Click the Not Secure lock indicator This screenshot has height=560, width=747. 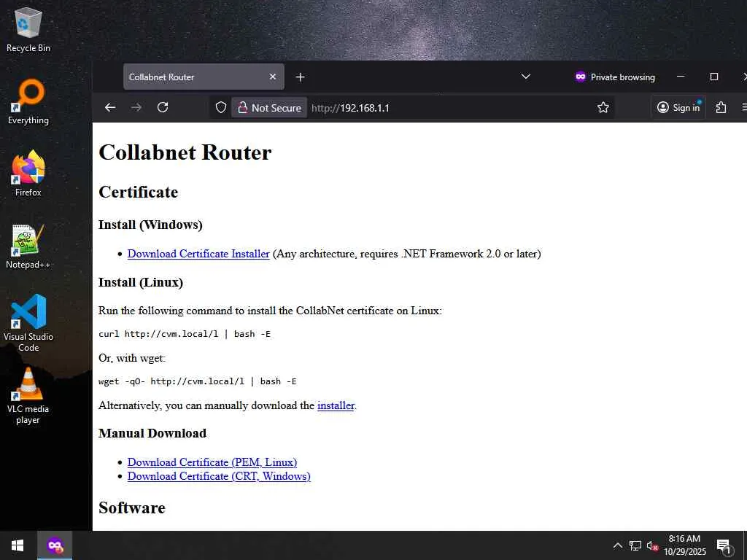tap(270, 108)
